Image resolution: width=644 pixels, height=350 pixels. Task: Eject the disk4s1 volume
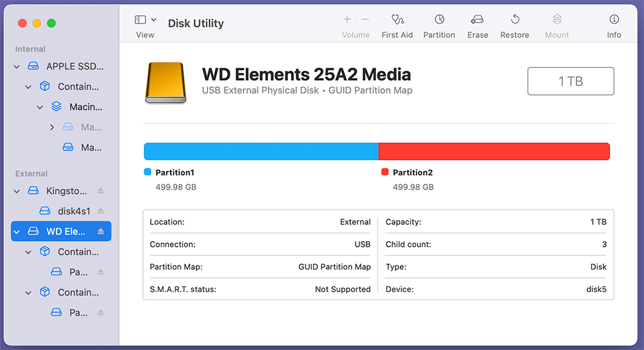pyautogui.click(x=100, y=211)
